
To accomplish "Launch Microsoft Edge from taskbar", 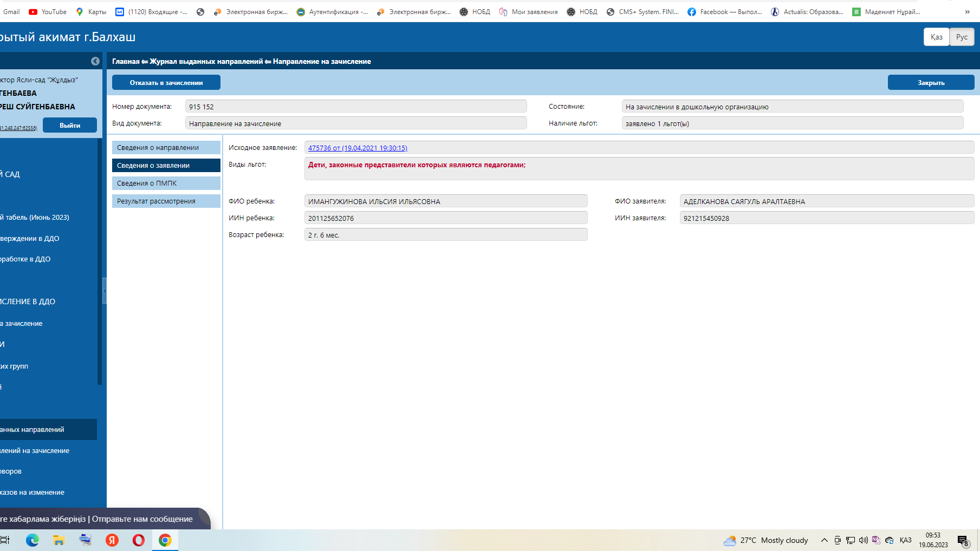I will pos(33,540).
